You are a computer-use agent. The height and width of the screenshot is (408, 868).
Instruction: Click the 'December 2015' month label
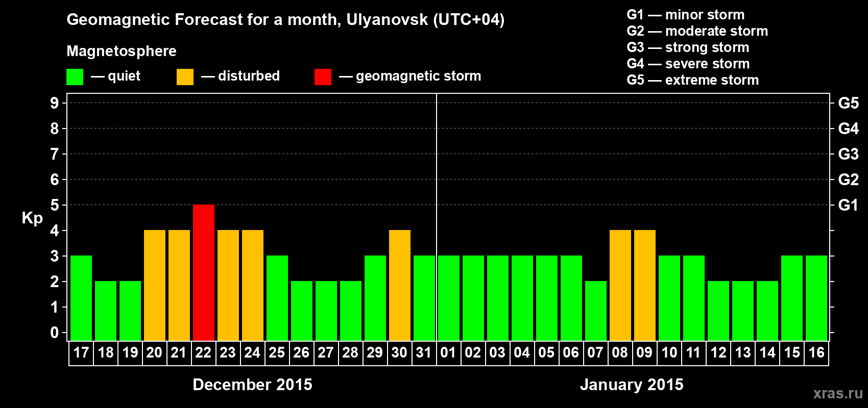click(x=252, y=385)
